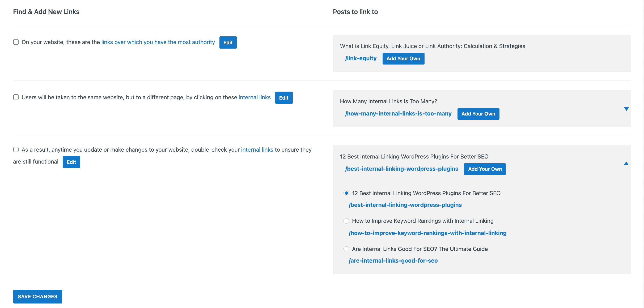Tick checkbox for 'As a result, anytime' sentence

click(16, 149)
